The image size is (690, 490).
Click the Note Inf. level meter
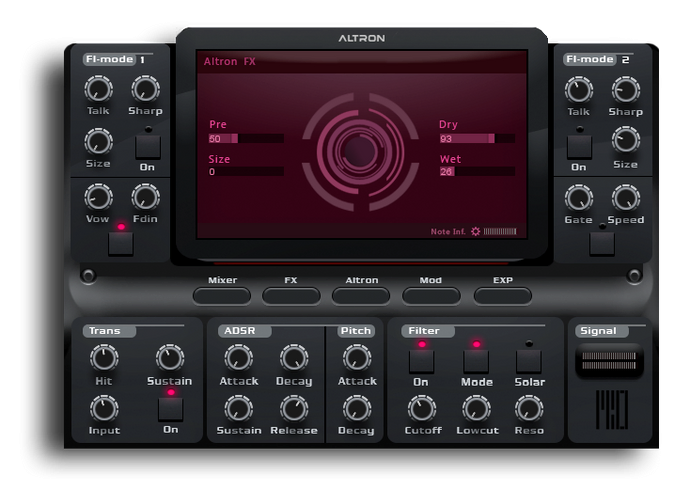tap(500, 231)
